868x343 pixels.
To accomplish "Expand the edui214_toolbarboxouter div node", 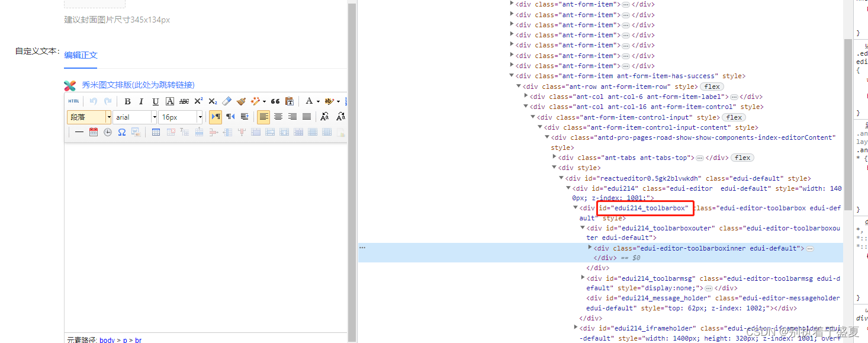I will 583,227.
